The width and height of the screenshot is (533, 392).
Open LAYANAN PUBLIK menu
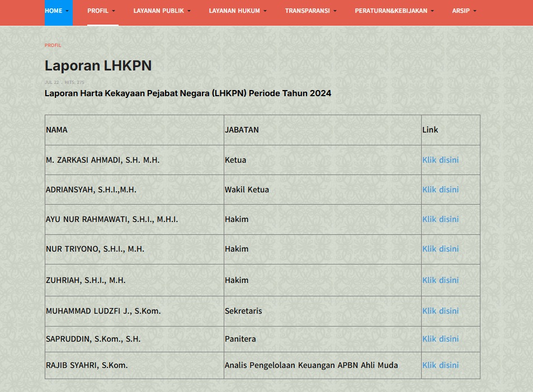pos(162,11)
